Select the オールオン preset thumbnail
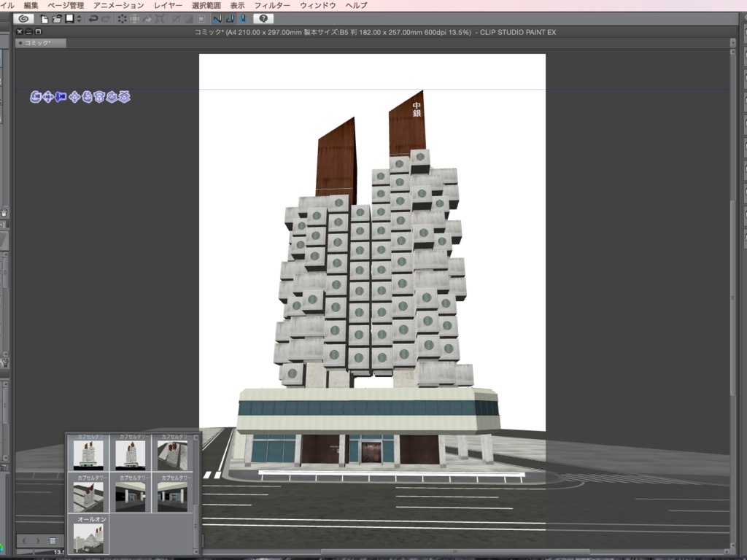The image size is (747, 560). pos(88,537)
